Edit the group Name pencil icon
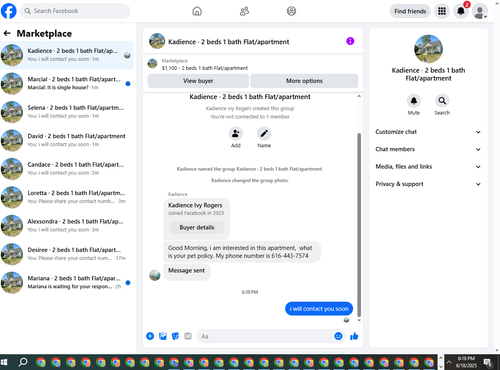The image size is (500, 370). (264, 134)
